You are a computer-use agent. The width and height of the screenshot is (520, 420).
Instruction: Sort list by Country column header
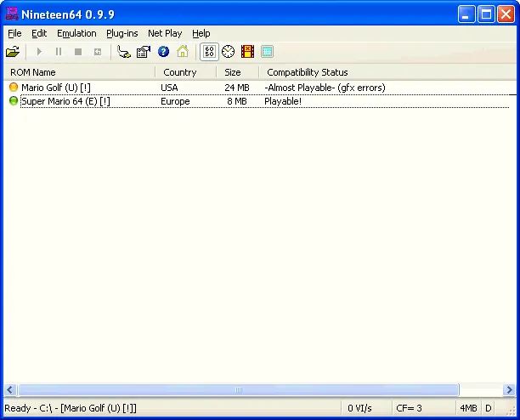[x=179, y=72]
